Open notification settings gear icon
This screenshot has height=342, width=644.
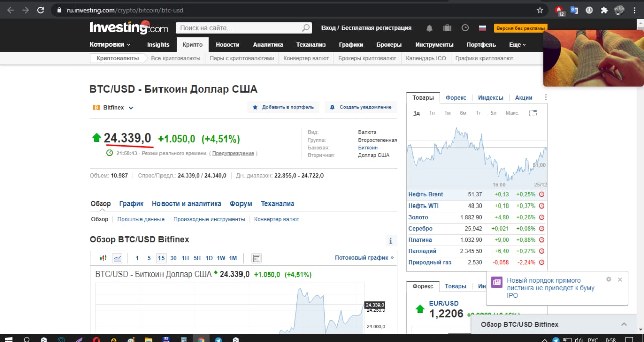[x=609, y=279]
